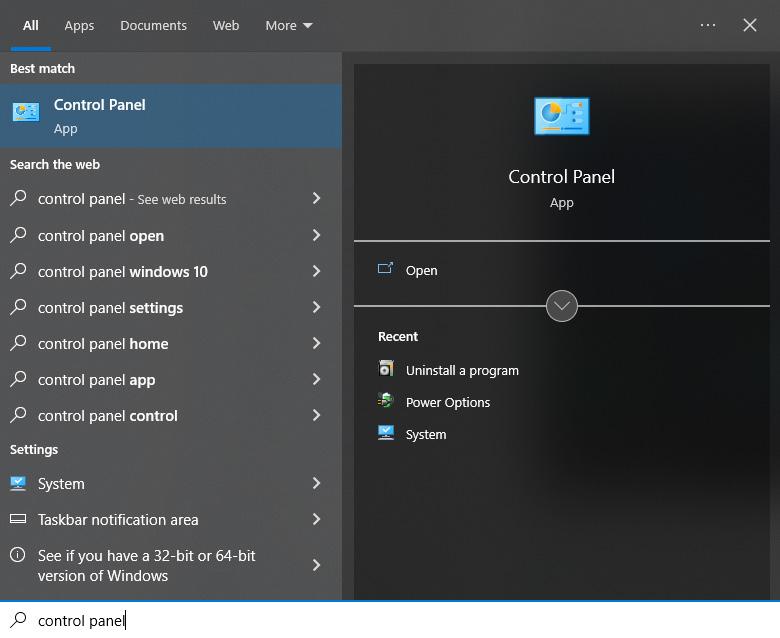780x638 pixels.
Task: Open recent item System
Action: point(426,435)
